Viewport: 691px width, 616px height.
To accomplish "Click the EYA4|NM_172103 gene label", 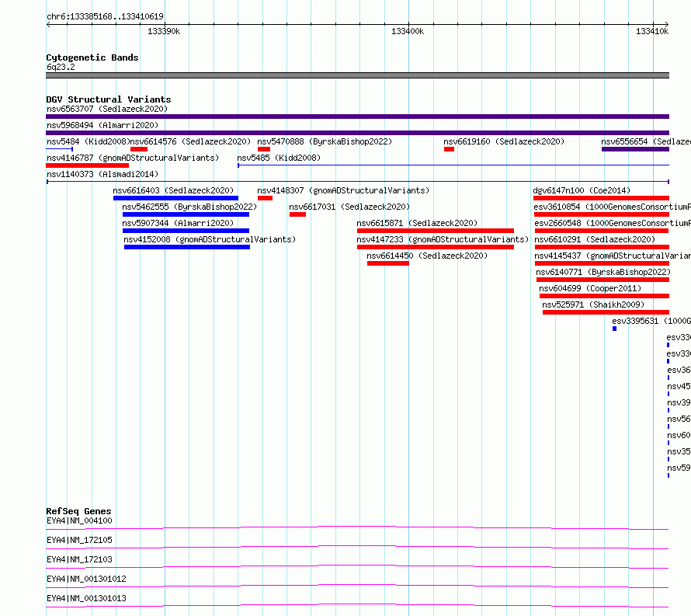I will click(79, 559).
